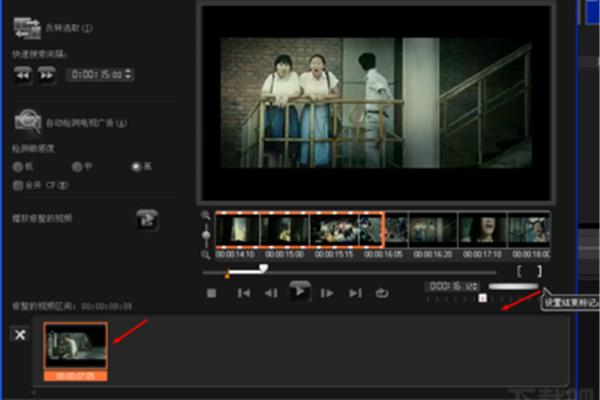Click the jog wheel handle under the timecode
This screenshot has width=600, height=400.
tap(483, 298)
